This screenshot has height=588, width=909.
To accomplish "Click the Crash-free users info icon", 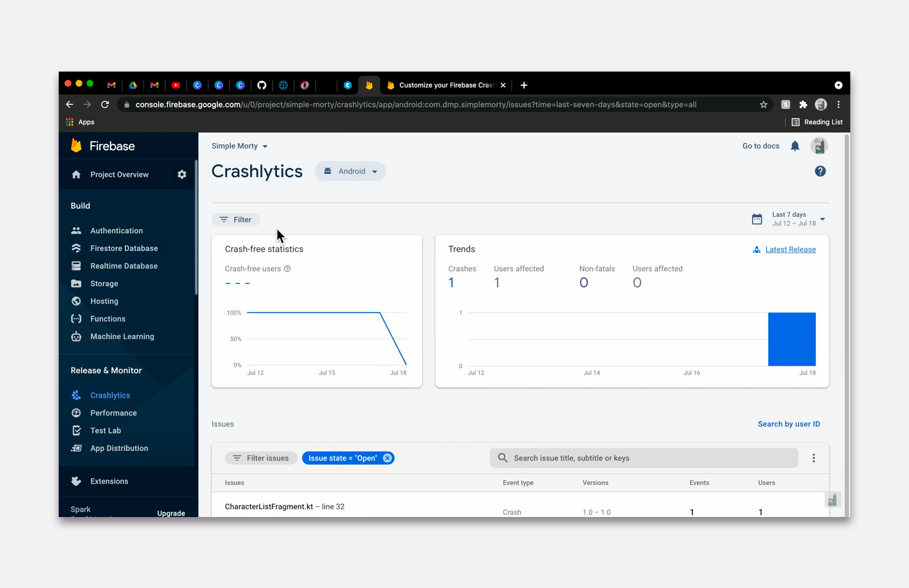I will click(287, 269).
